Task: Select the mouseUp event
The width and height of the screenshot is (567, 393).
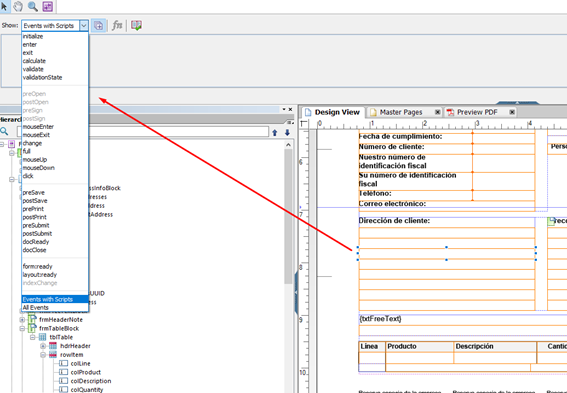Action: [x=35, y=159]
